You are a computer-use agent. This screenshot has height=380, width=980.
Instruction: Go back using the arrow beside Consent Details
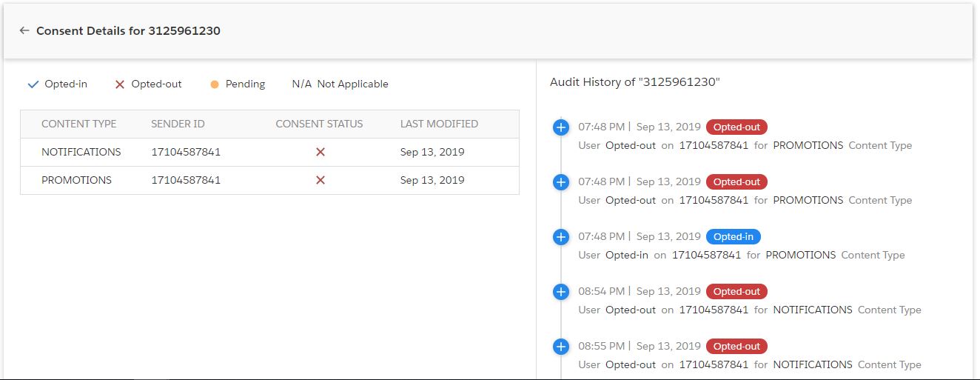(x=24, y=30)
